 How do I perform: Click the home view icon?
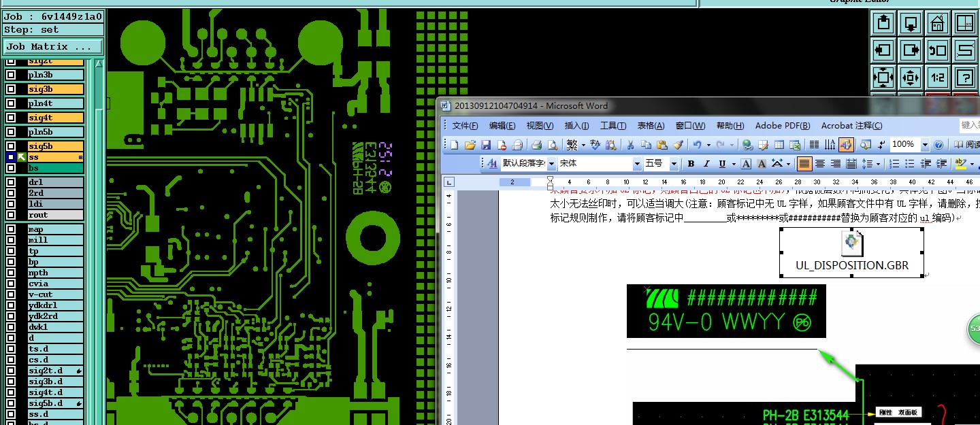(938, 23)
